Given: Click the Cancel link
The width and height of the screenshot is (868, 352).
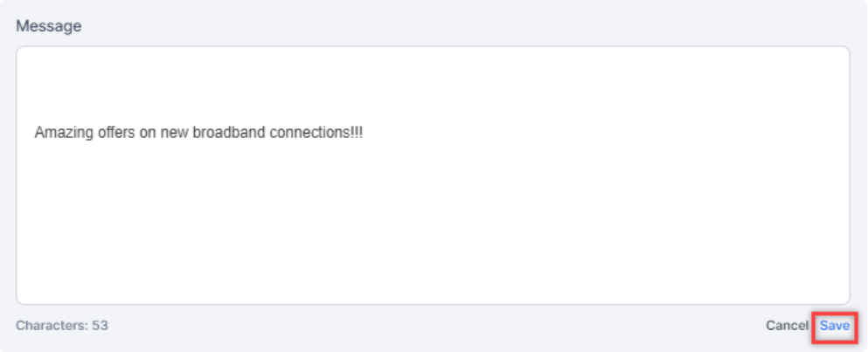Looking at the screenshot, I should pos(787,326).
